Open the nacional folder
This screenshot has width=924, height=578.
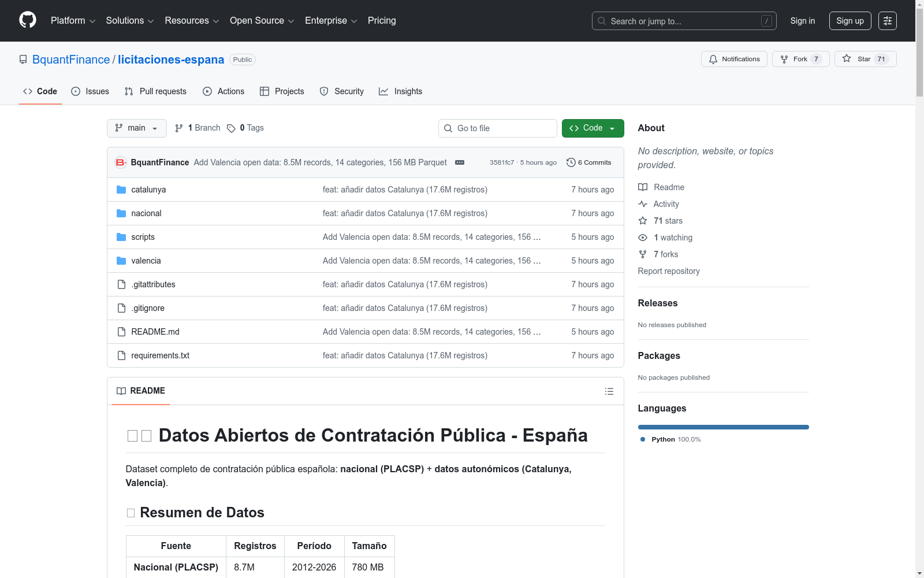(x=146, y=213)
